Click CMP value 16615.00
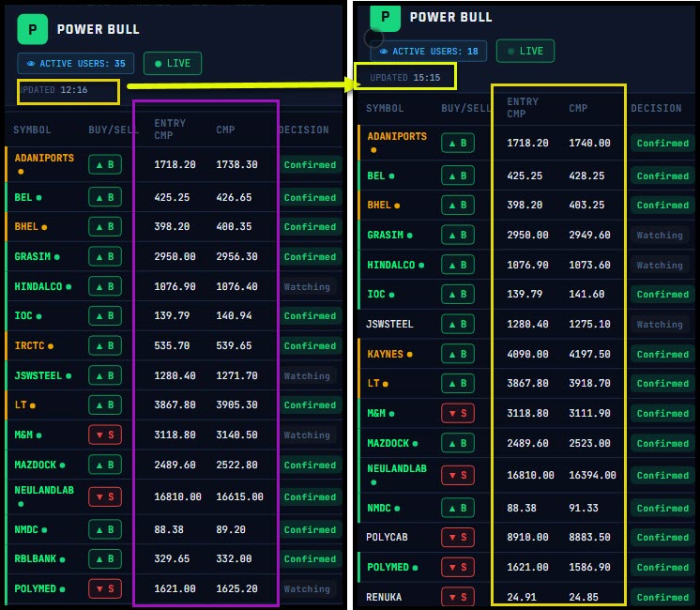The width and height of the screenshot is (700, 610). [x=239, y=496]
